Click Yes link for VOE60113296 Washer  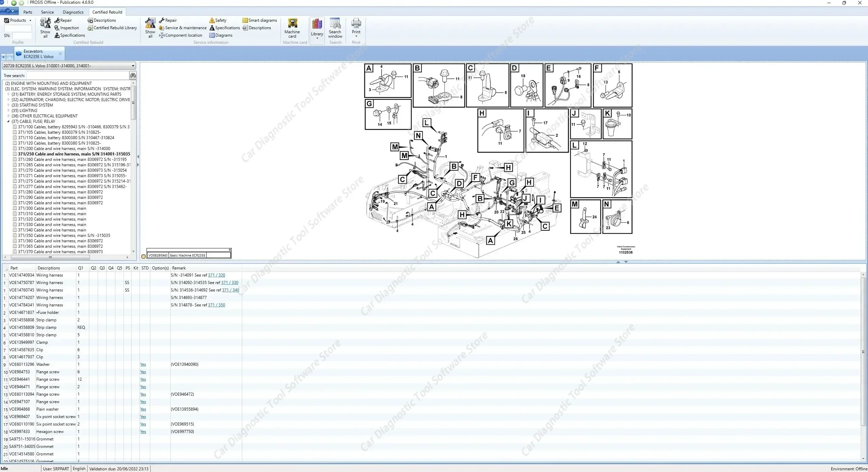[143, 364]
